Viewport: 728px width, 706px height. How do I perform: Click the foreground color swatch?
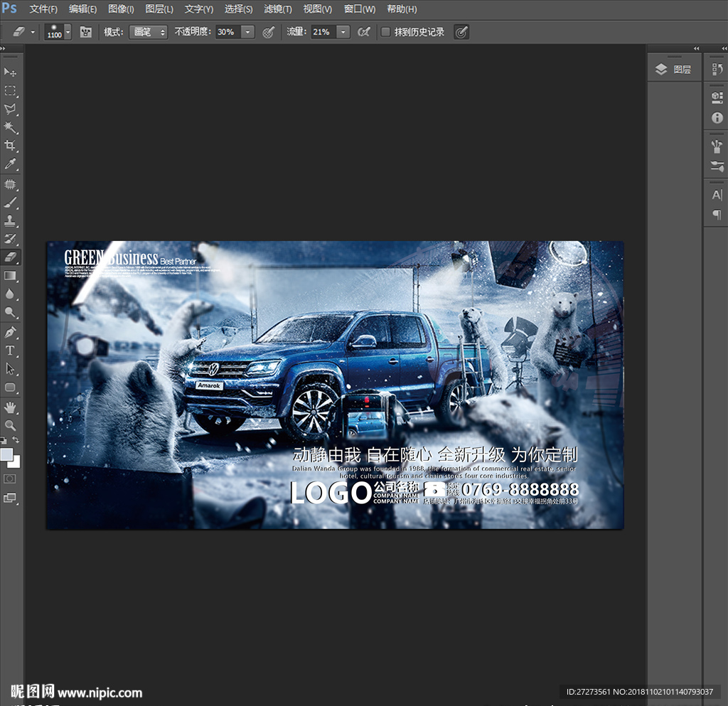click(x=7, y=454)
